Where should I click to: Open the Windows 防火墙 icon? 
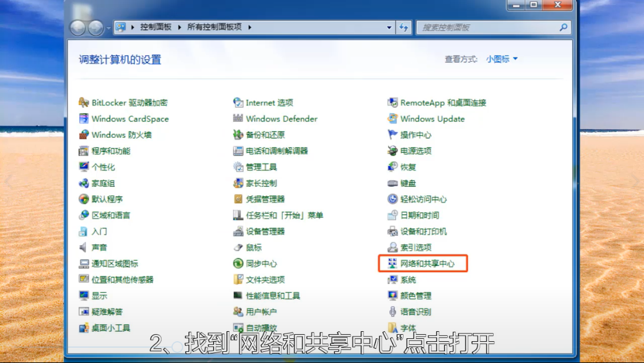click(84, 135)
